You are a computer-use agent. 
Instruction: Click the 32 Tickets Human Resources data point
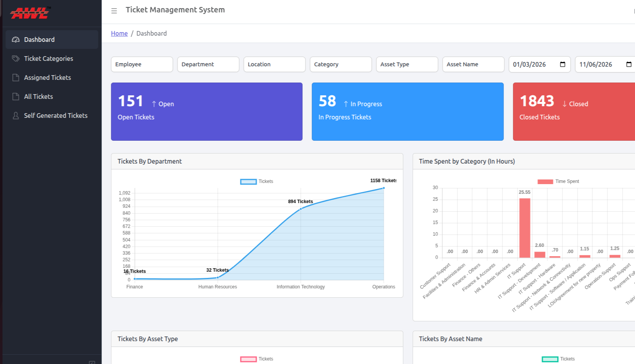[x=218, y=277]
